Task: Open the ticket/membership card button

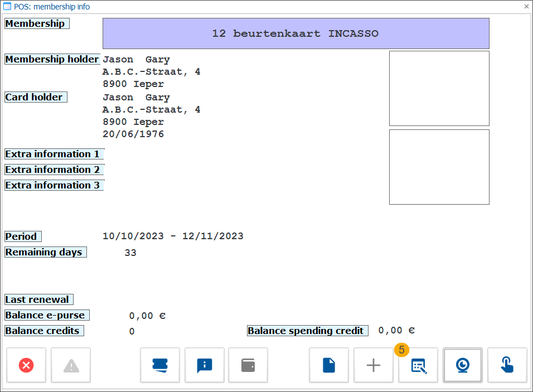Action: click(x=160, y=365)
